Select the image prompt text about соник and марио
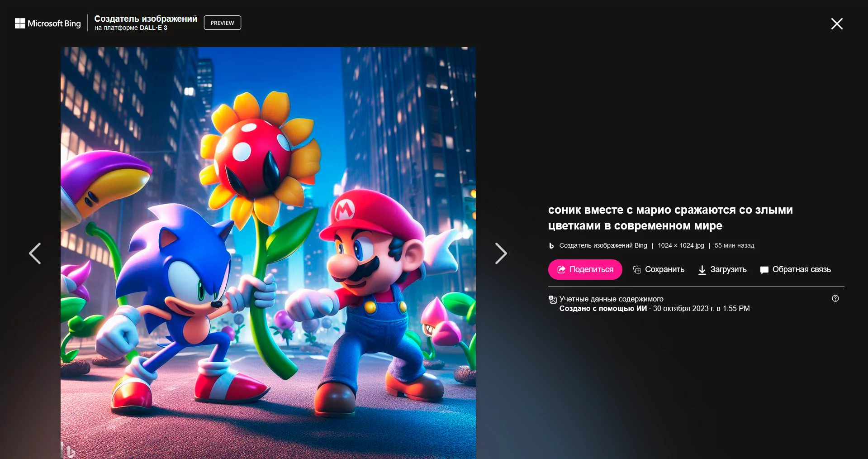This screenshot has height=459, width=868. tap(670, 218)
